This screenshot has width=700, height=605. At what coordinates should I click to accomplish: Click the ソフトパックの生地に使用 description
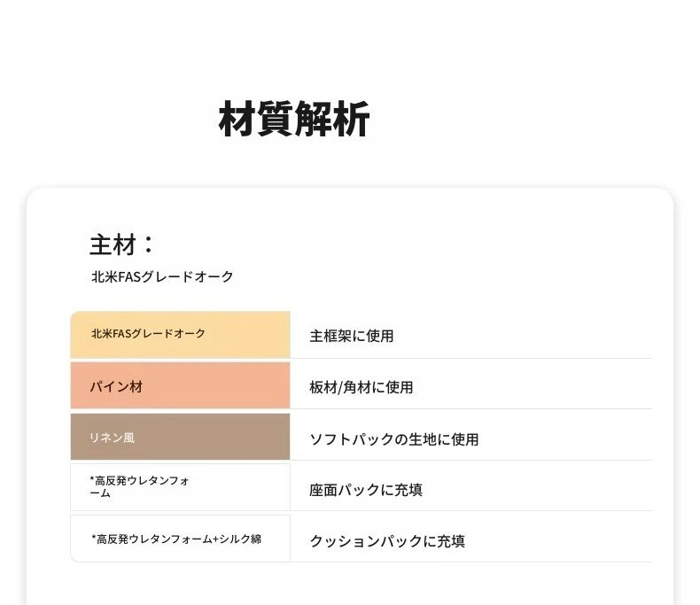(x=394, y=439)
